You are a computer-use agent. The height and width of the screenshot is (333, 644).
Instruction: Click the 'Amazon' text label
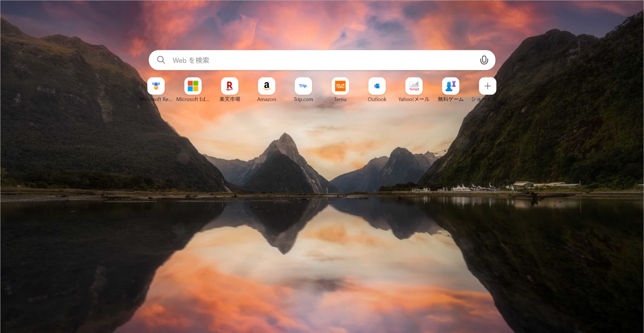click(x=267, y=99)
